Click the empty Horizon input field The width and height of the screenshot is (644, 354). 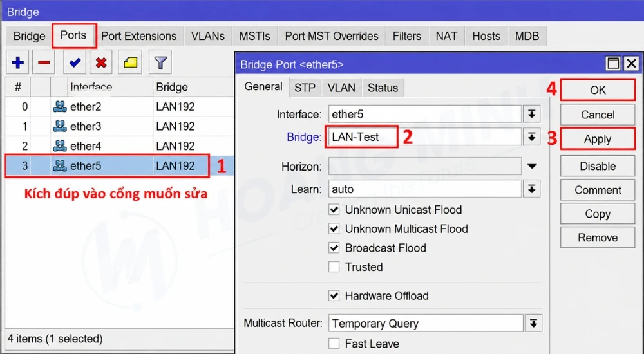[x=425, y=166]
